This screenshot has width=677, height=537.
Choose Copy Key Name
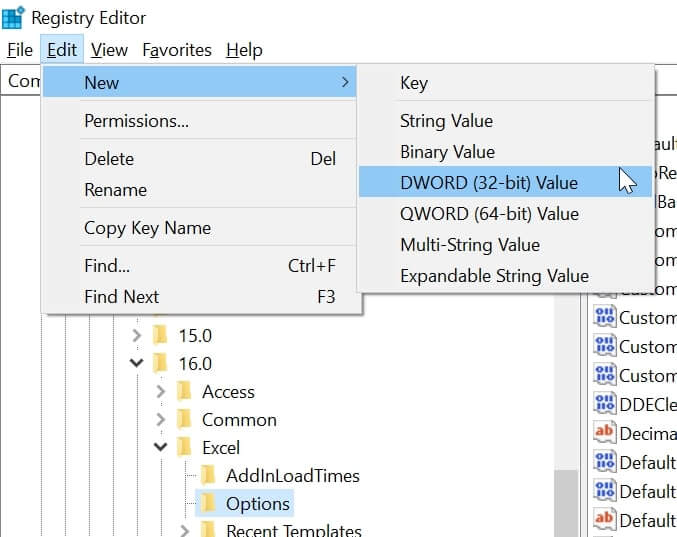[147, 227]
